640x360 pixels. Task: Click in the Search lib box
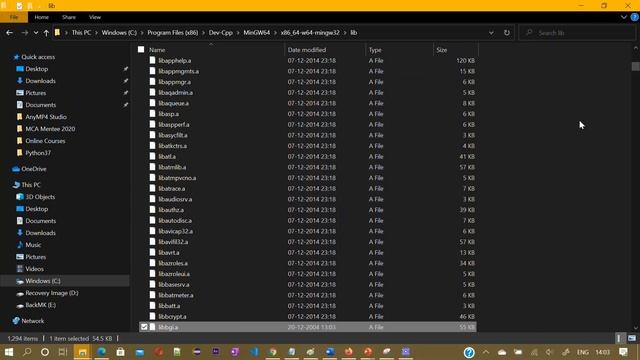(x=577, y=33)
